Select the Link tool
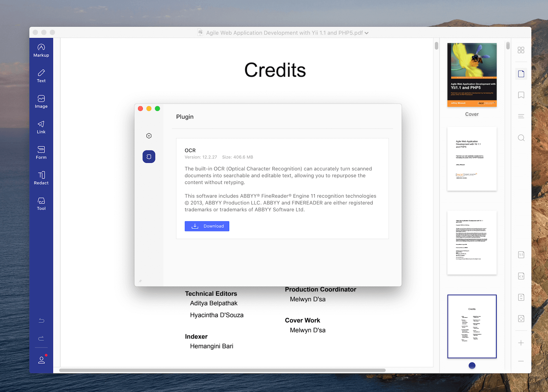The height and width of the screenshot is (392, 548). coord(41,127)
